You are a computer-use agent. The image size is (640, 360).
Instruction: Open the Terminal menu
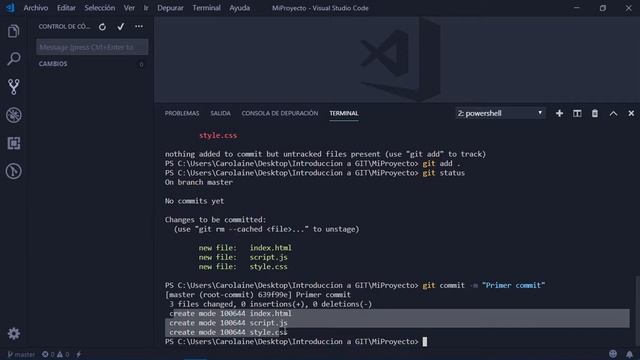click(207, 8)
